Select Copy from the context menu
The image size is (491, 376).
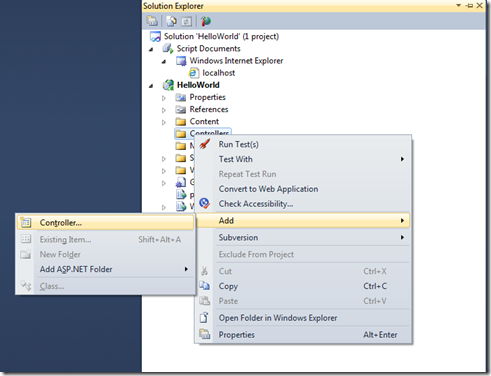(x=303, y=286)
